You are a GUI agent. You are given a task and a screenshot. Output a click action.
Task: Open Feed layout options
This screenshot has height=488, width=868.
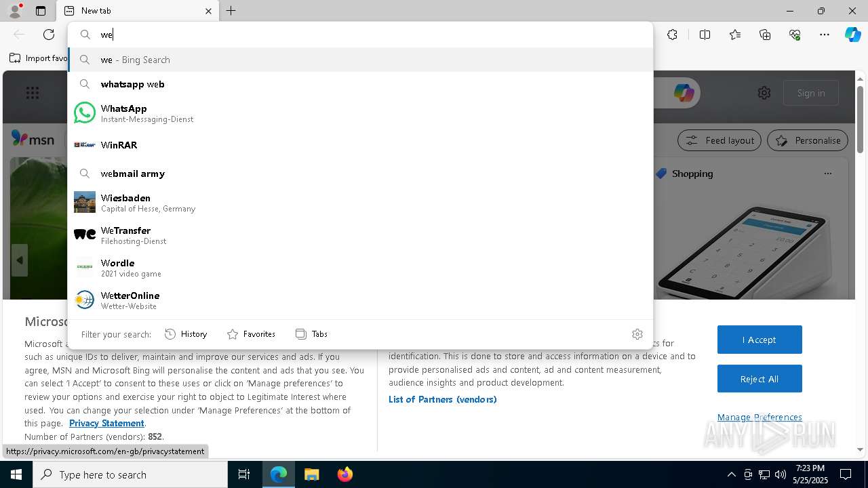[x=719, y=140]
